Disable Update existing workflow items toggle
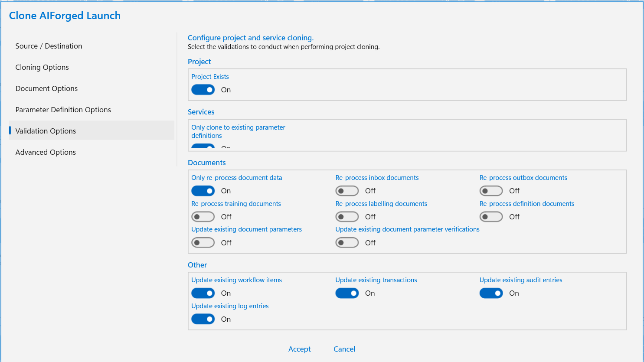Image resolution: width=644 pixels, height=362 pixels. 203,293
